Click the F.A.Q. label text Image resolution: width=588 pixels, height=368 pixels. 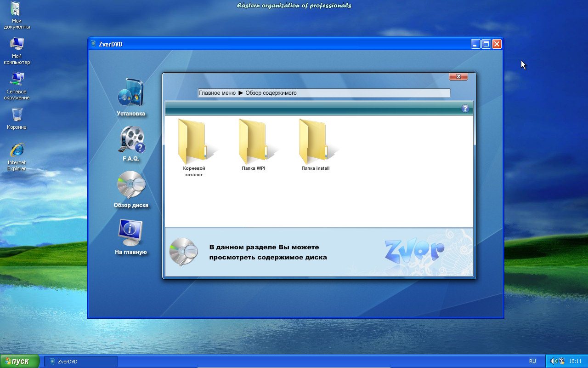[x=131, y=159]
